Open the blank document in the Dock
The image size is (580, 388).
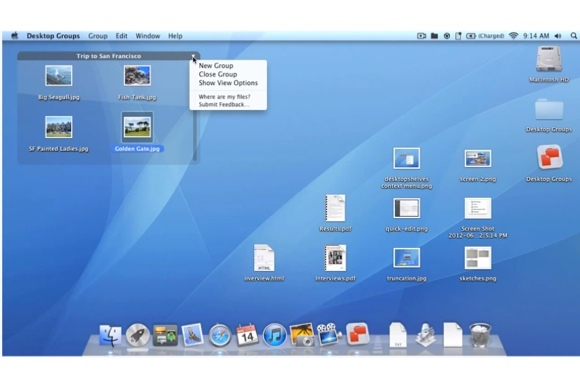point(453,335)
